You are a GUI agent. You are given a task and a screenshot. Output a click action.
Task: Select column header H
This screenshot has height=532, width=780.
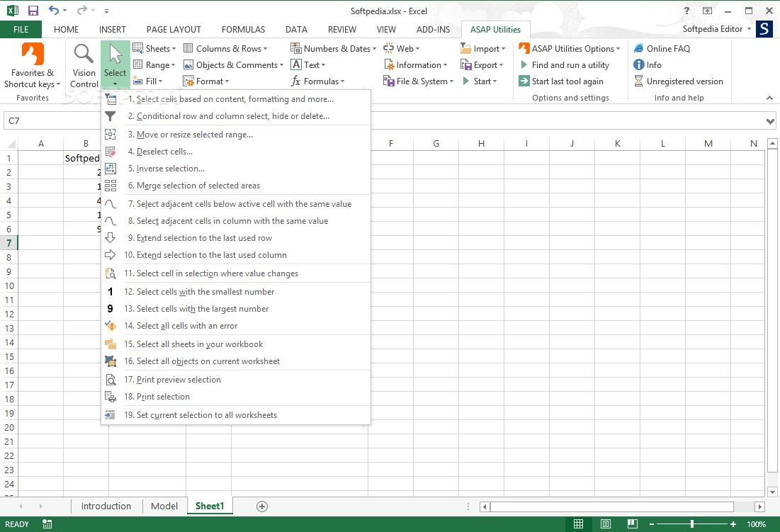tap(481, 144)
